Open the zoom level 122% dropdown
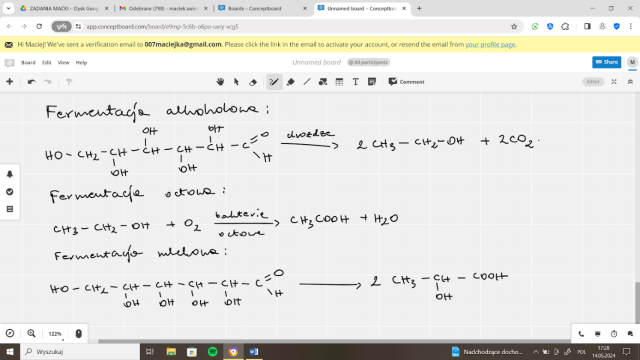The height and width of the screenshot is (360, 640). pyautogui.click(x=56, y=334)
